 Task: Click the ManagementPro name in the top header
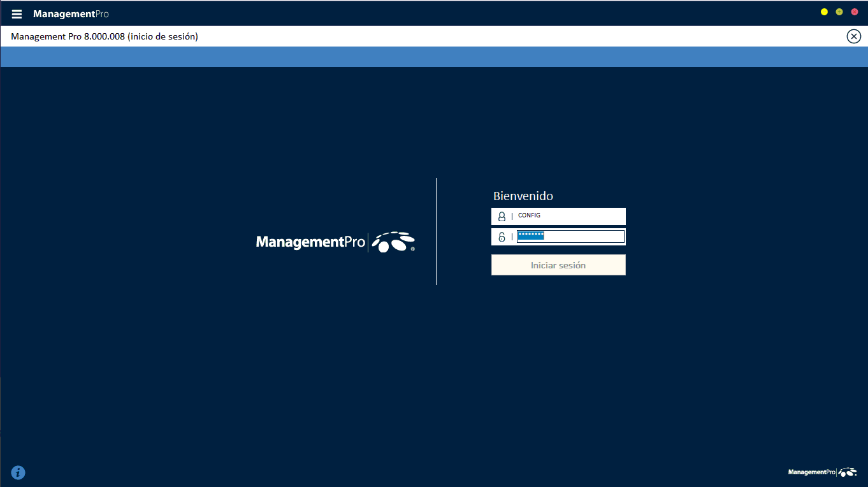(71, 14)
